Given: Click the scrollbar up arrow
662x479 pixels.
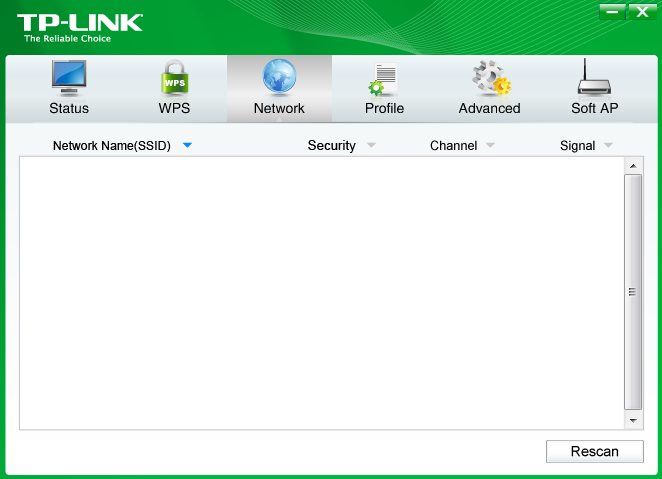Looking at the screenshot, I should click(x=633, y=166).
